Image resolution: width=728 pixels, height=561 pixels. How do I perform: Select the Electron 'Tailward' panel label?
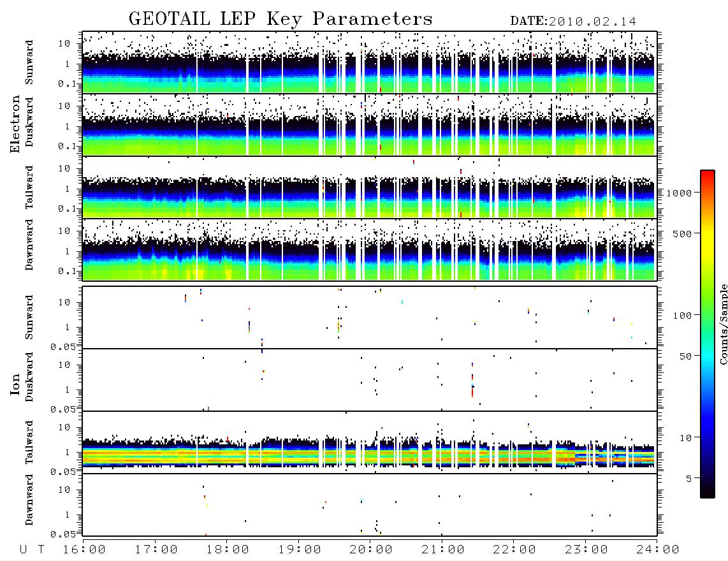29,187
